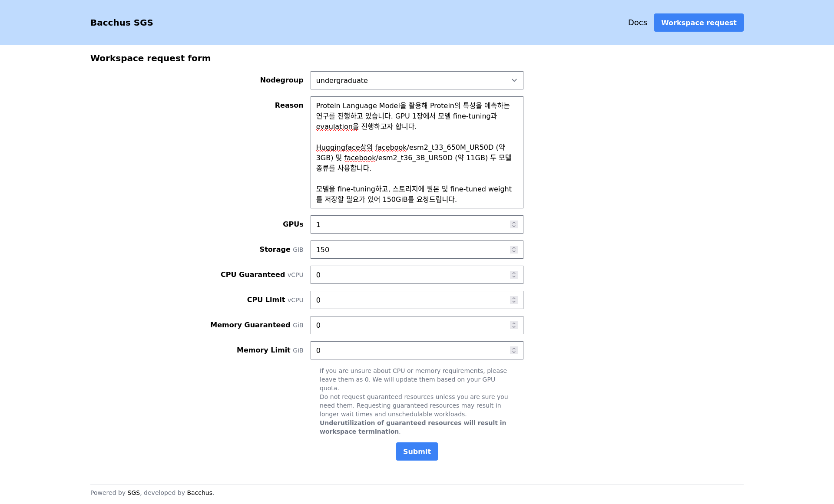The width and height of the screenshot is (834, 504).
Task: Open Workspace request page via header
Action: pos(698,23)
